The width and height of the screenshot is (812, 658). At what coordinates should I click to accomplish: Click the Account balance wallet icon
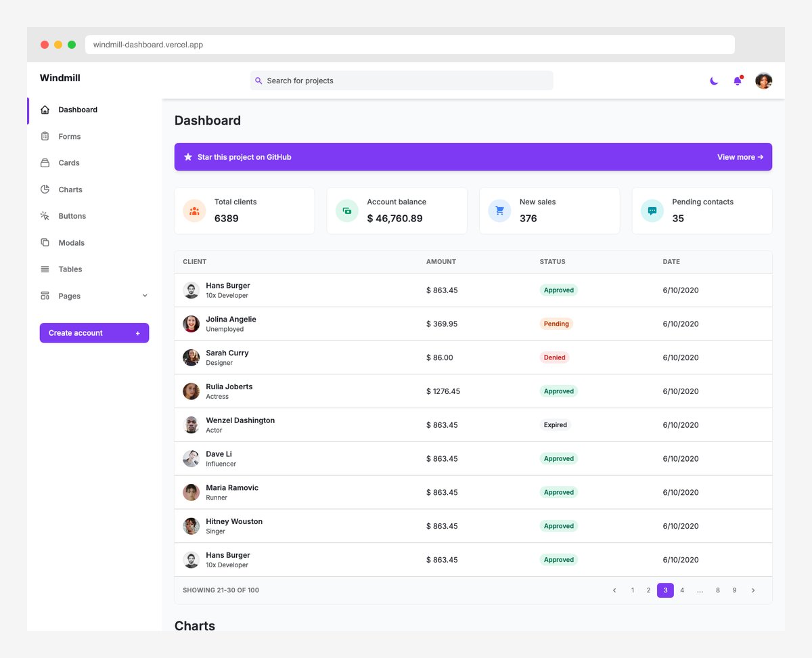coord(346,211)
